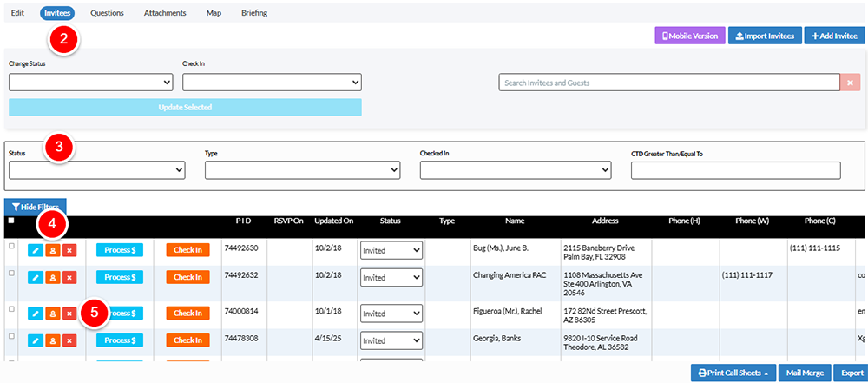Open the Questions tab
This screenshot has height=383, width=868.
(x=107, y=13)
